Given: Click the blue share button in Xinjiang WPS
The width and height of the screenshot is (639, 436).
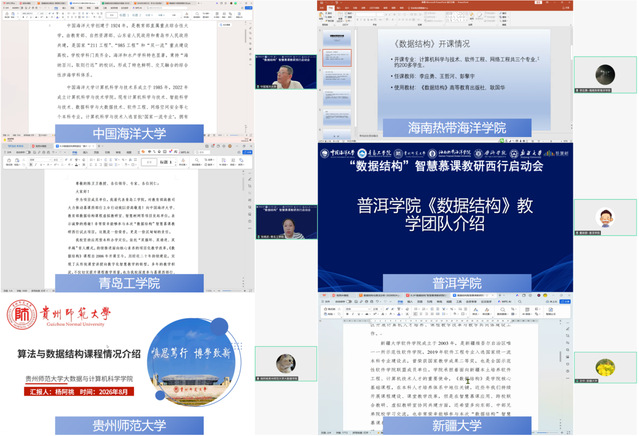Looking at the screenshot, I should pyautogui.click(x=565, y=302).
